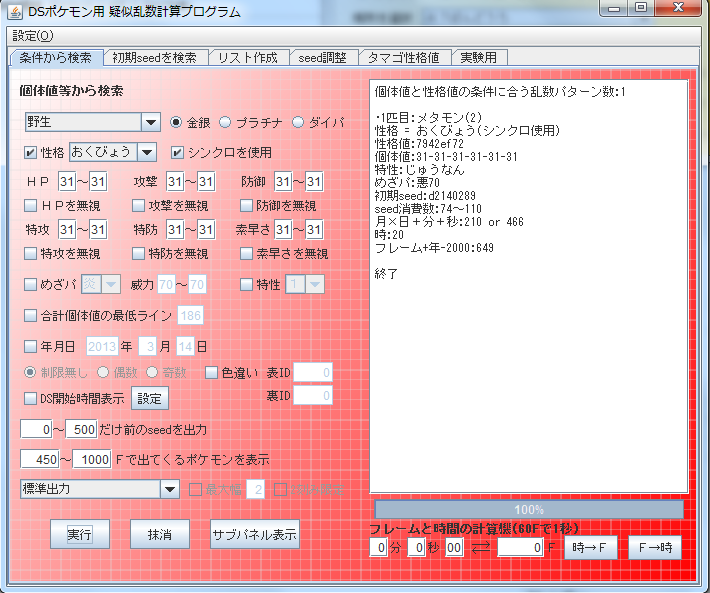Select the 奇数 radio button
Viewport: 710px width, 593px height.
point(152,373)
